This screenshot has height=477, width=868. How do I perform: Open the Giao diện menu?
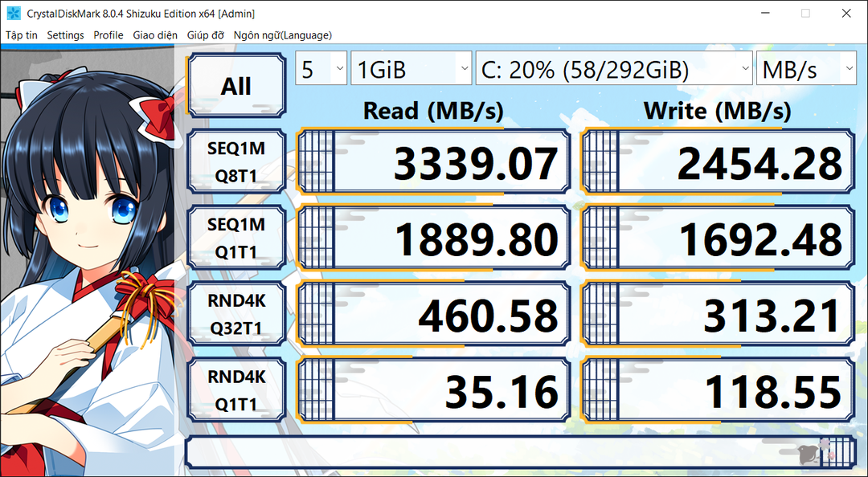point(158,35)
